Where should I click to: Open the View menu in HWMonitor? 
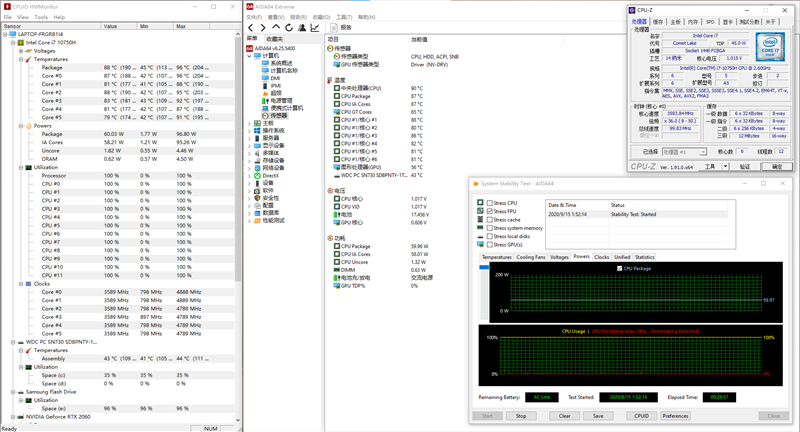click(x=23, y=17)
